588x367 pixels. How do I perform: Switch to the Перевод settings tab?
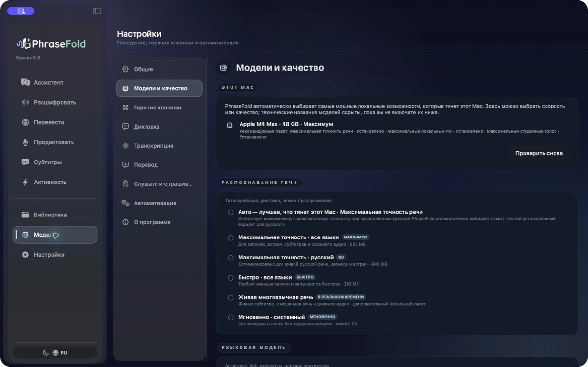(x=159, y=165)
